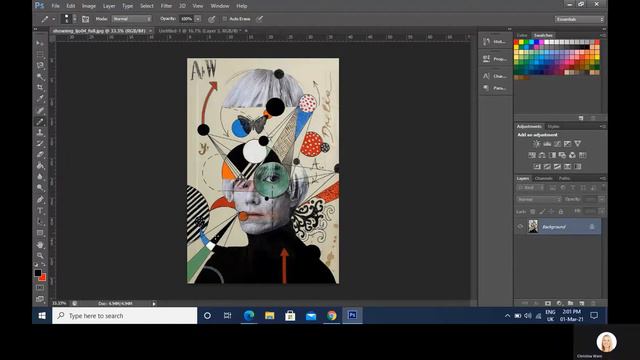Select the History Brush tool
This screenshot has height=360, width=640.
pos(40,143)
